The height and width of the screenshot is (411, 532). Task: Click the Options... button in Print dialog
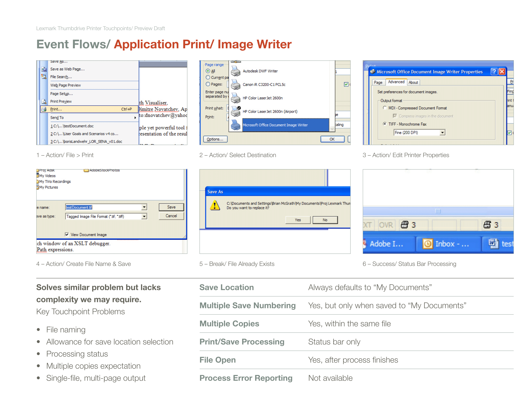pos(215,139)
